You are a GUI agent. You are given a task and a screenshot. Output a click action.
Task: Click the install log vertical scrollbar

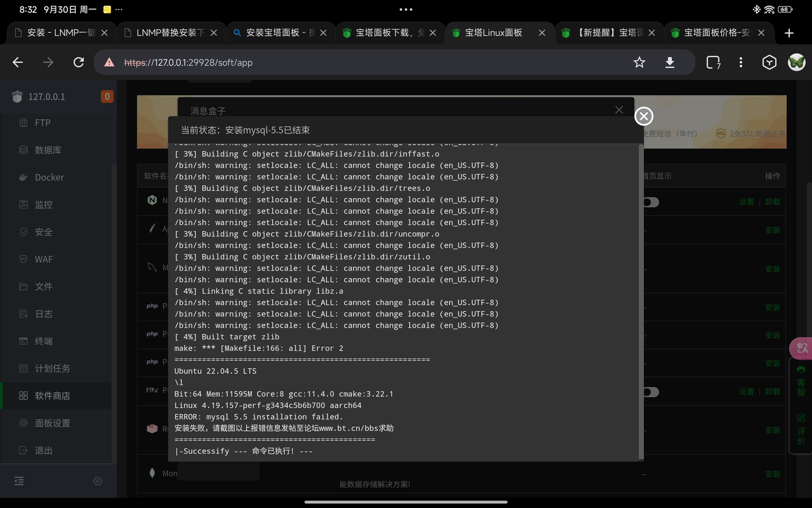(x=641, y=302)
